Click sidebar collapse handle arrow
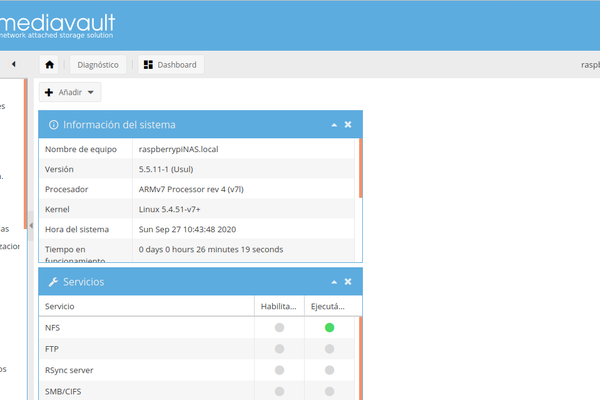The width and height of the screenshot is (600, 400). [x=31, y=226]
